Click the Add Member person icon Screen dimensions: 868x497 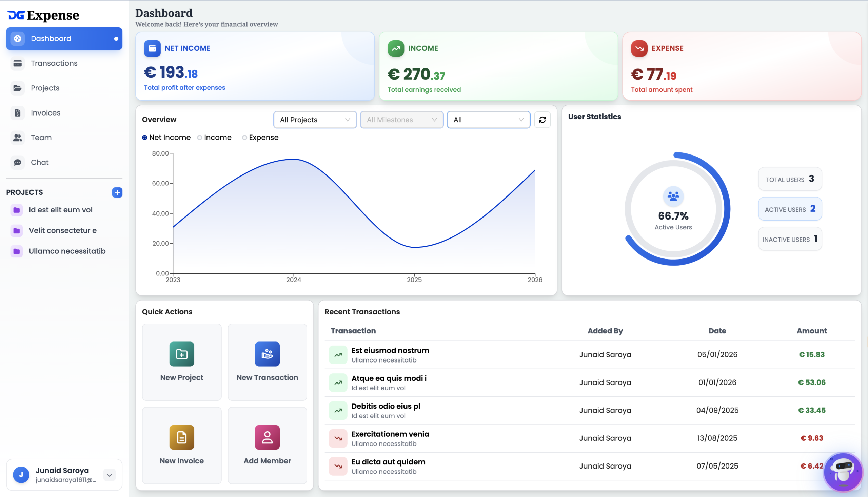(267, 437)
